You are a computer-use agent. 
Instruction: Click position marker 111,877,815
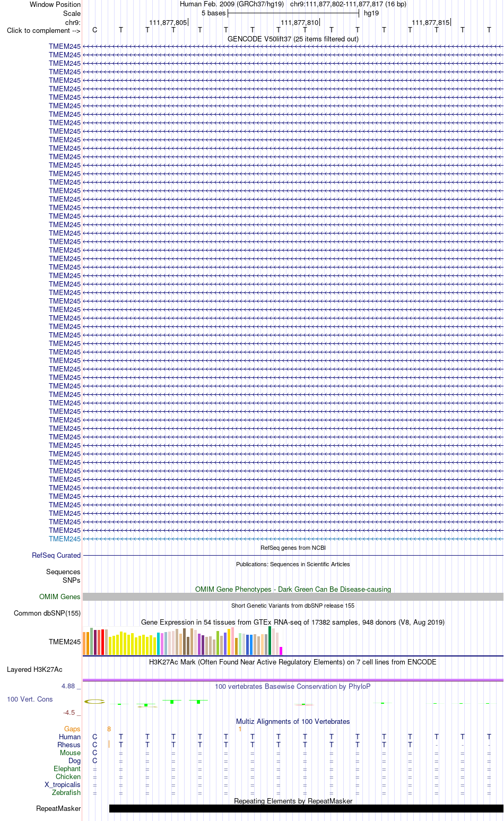coord(431,22)
